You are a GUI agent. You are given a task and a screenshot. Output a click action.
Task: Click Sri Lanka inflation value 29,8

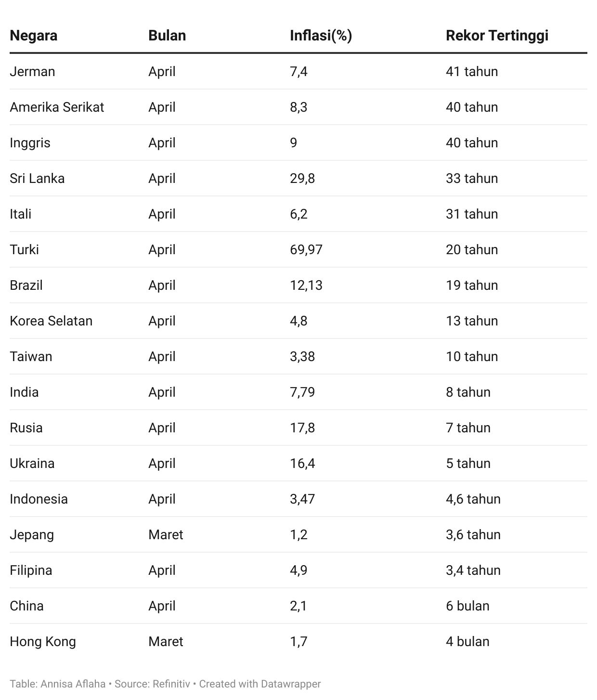pos(302,178)
